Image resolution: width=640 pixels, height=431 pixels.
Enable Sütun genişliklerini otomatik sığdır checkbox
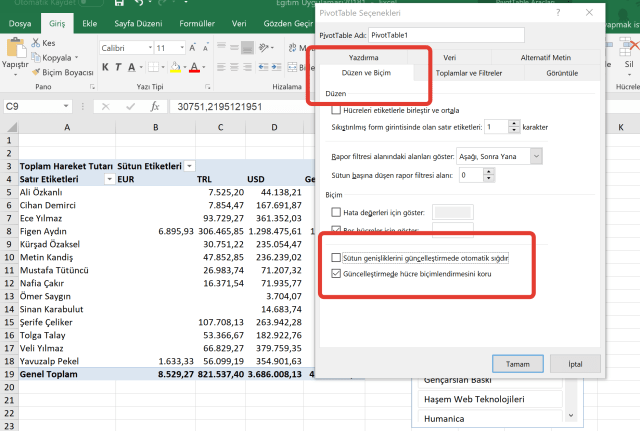click(335, 258)
